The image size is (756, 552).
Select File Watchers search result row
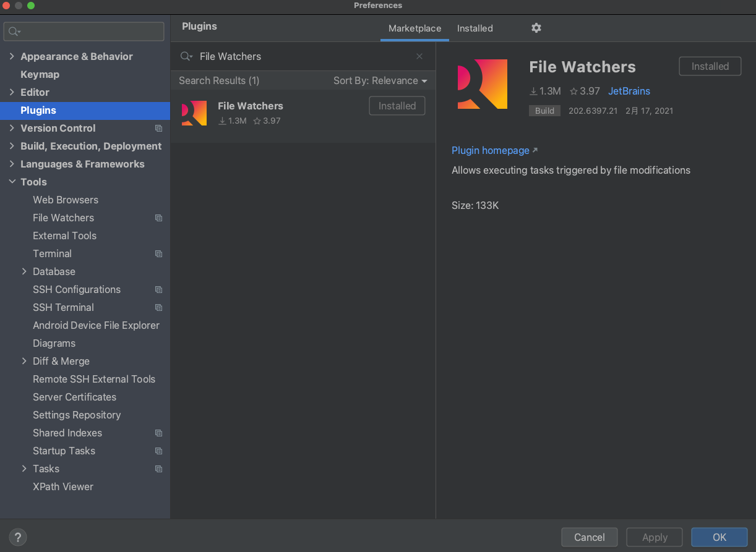303,116
